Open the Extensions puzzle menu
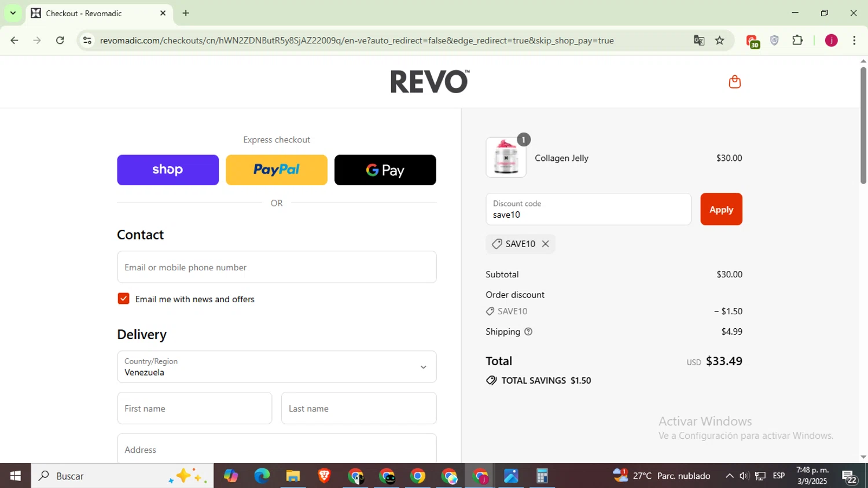This screenshot has width=868, height=488. coord(797,41)
